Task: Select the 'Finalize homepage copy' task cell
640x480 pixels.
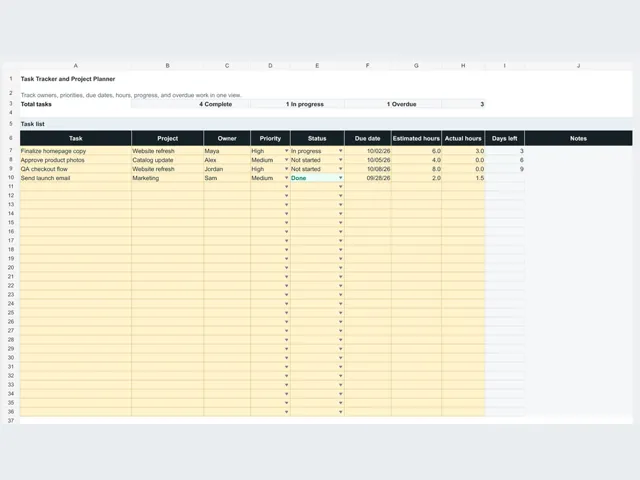Action: click(76, 151)
